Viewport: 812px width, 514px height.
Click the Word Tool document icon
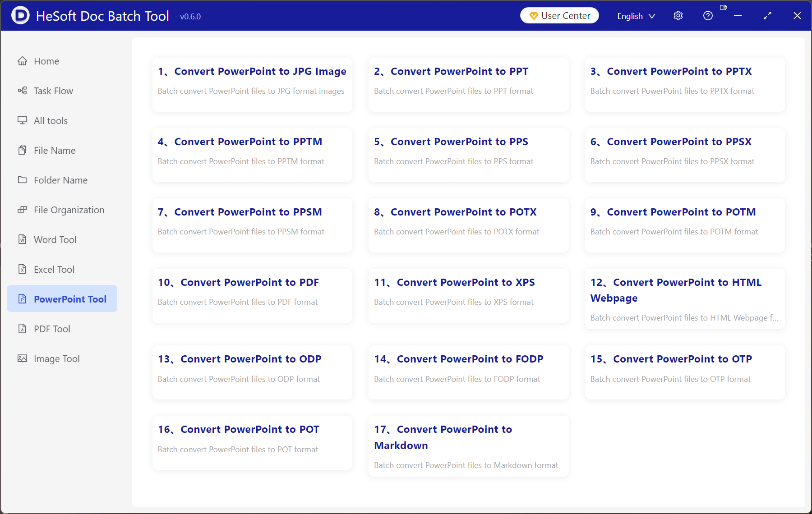(x=22, y=239)
